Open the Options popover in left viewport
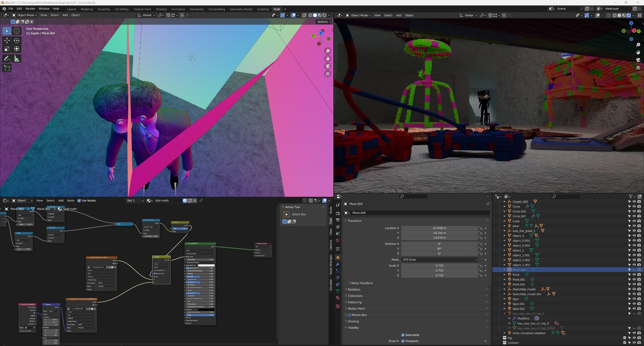This screenshot has width=644, height=346. [x=324, y=22]
